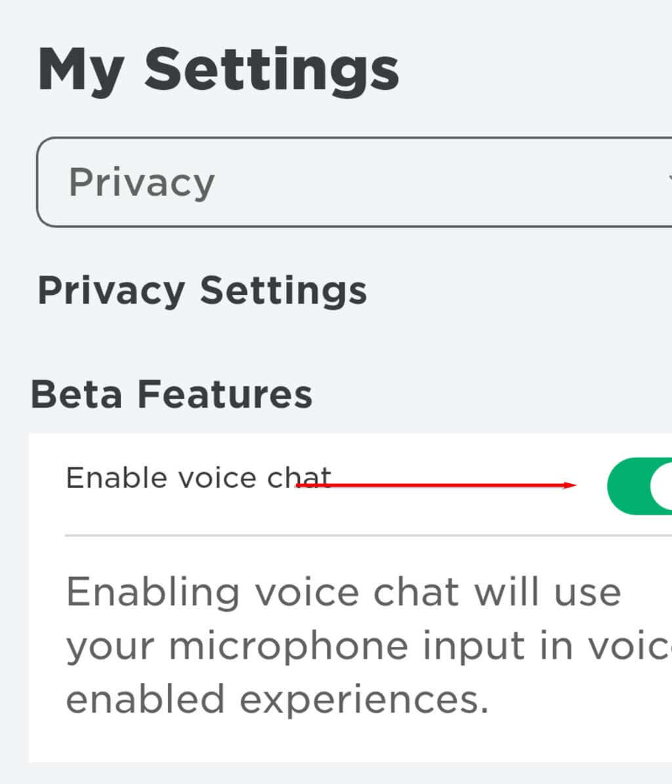672x784 pixels.
Task: Click the word "Settings" in the page title
Action: (271, 70)
